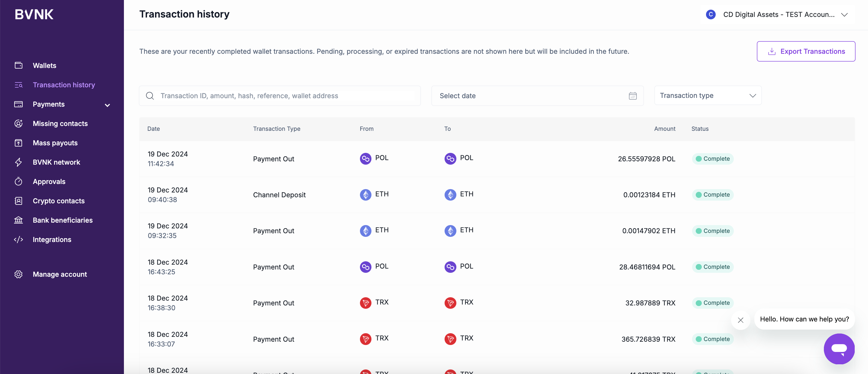Click the From POL icon on 16:43:25 row
The height and width of the screenshot is (374, 868).
pos(365,267)
